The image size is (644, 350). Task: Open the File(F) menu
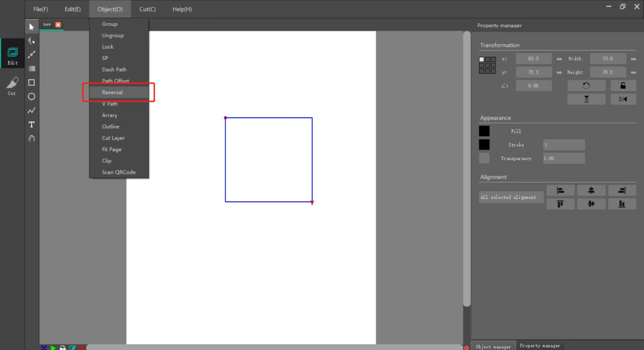tap(41, 9)
